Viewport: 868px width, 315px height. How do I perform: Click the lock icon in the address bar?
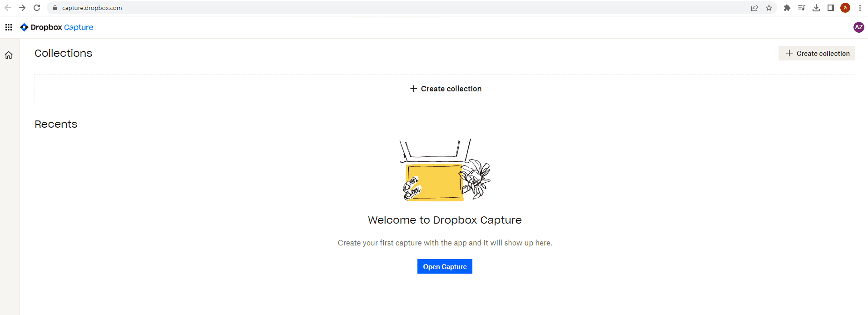pos(55,8)
